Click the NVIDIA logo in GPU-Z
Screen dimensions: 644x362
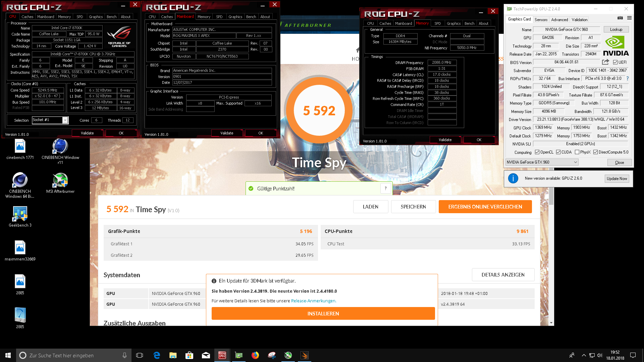616,46
